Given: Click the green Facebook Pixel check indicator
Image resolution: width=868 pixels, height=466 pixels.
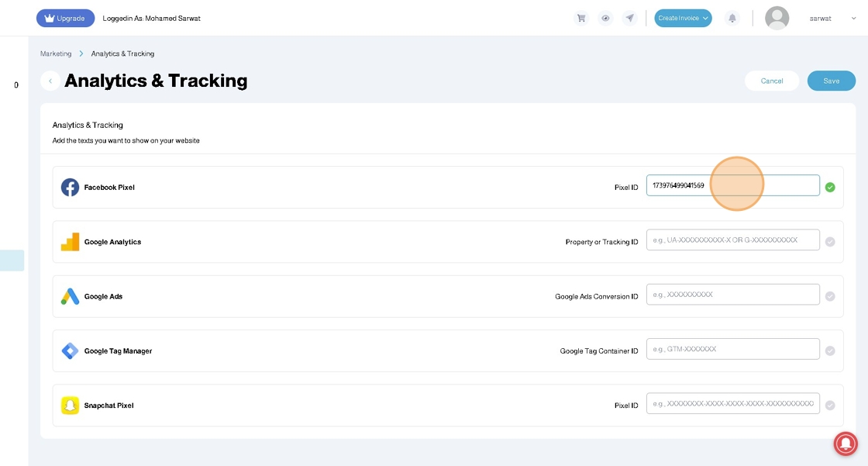Looking at the screenshot, I should click(830, 187).
